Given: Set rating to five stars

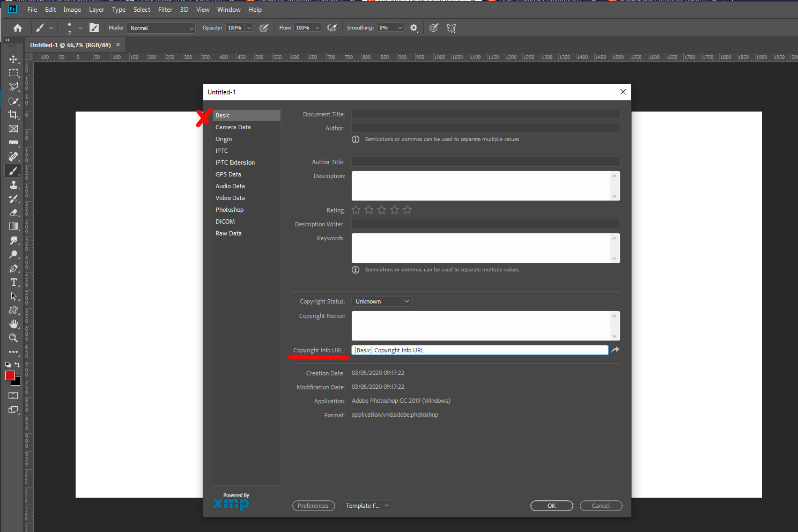Looking at the screenshot, I should (x=408, y=210).
